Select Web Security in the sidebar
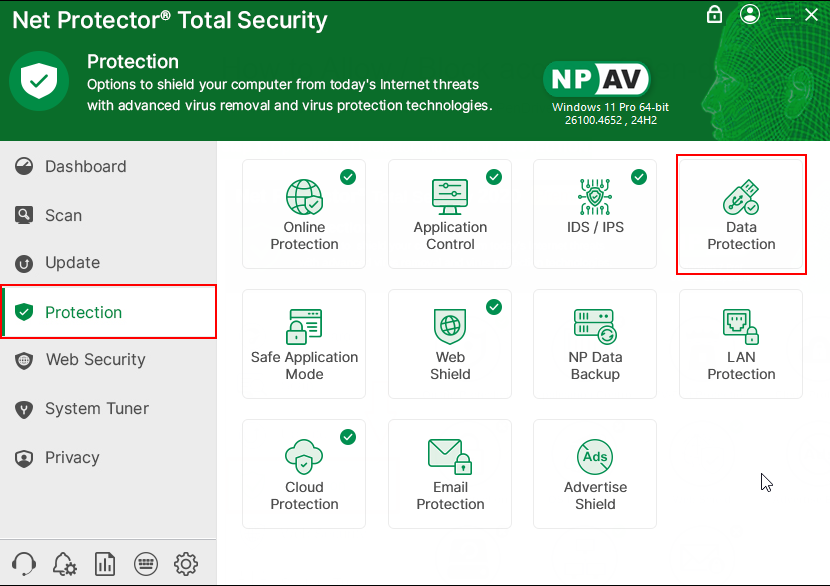 pos(95,360)
